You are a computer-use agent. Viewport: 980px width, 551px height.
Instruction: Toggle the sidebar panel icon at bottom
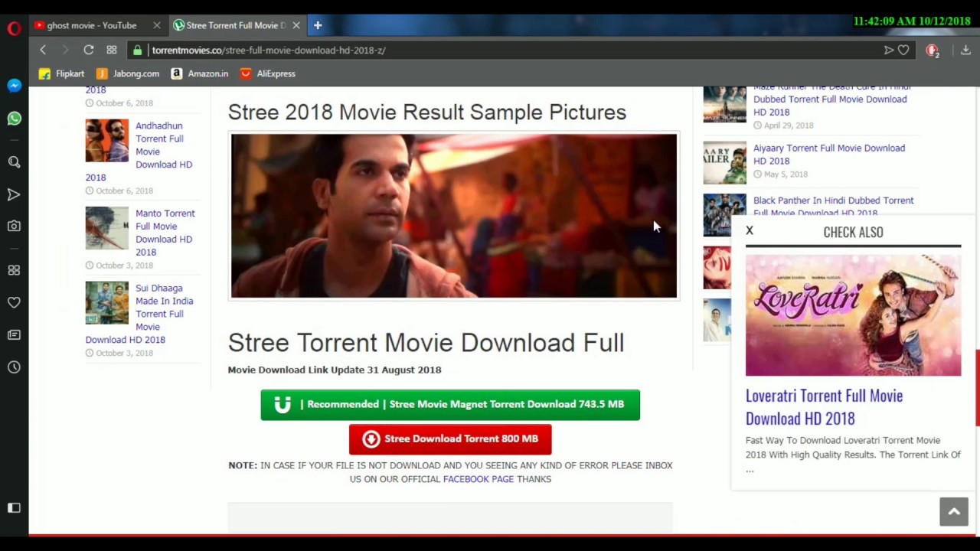pos(14,508)
